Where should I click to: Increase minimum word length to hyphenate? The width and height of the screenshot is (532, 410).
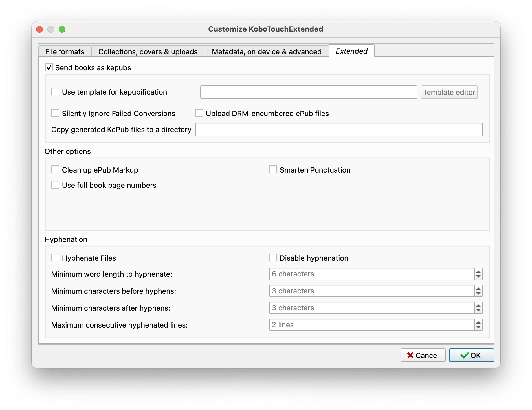tap(478, 271)
